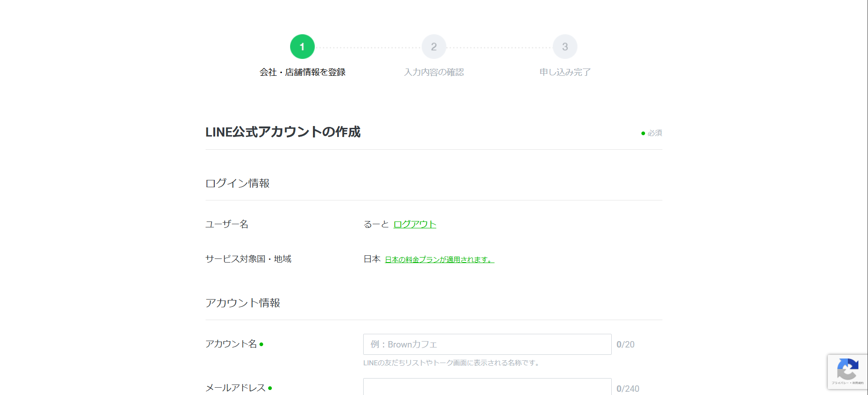Image resolution: width=868 pixels, height=395 pixels.
Task: Click the step 3 circle indicator
Action: coord(565,47)
